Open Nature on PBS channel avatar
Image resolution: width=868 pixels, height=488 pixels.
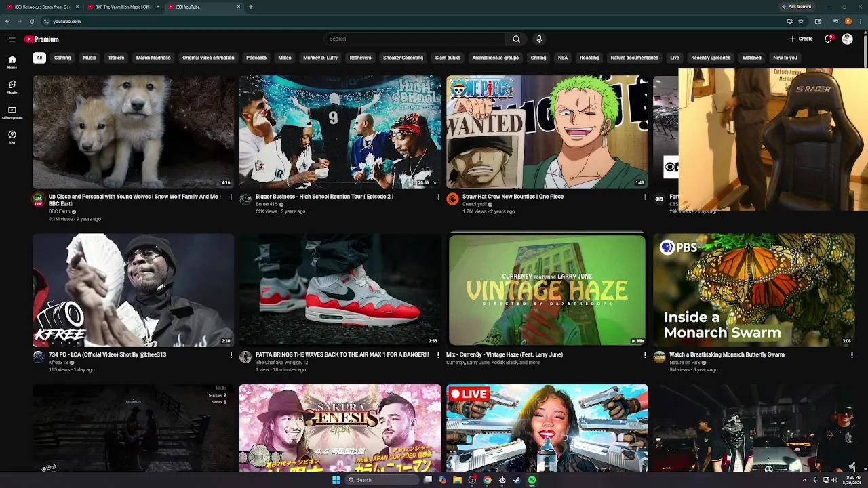659,357
